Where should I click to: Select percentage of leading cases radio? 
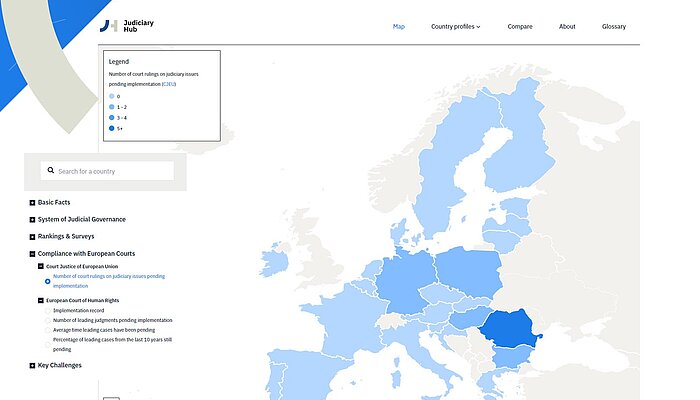[47, 345]
